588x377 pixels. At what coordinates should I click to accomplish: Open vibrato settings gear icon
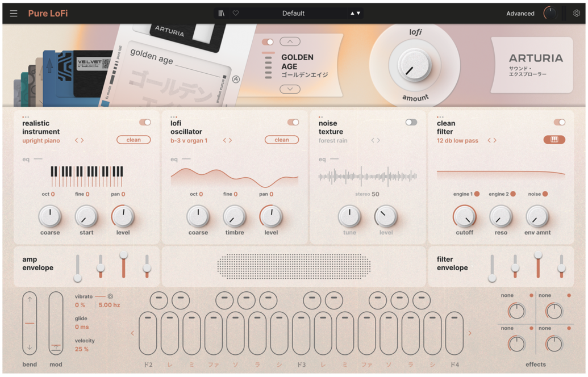(x=110, y=296)
